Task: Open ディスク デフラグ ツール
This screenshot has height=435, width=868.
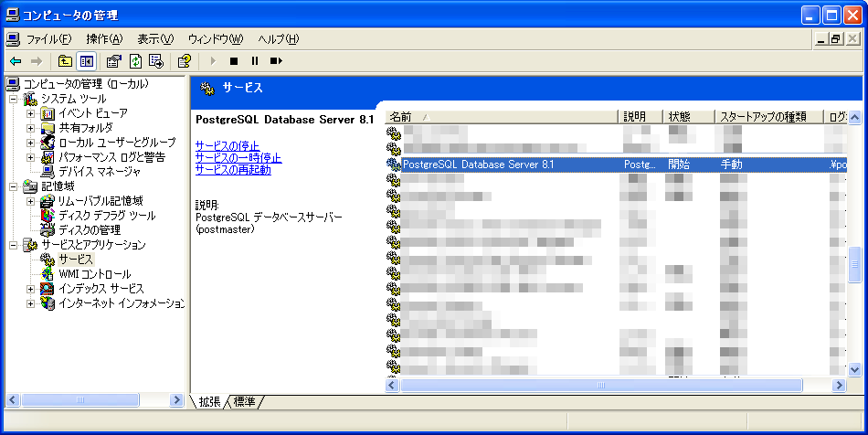Action: (x=108, y=216)
